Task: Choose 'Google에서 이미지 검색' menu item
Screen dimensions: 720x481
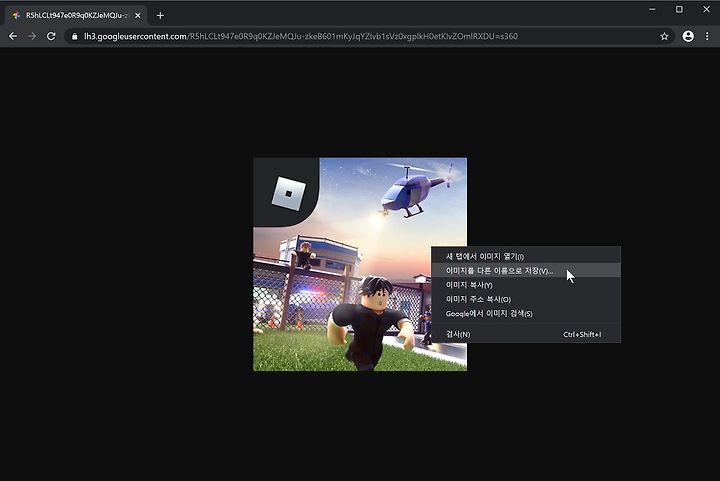Action: click(526, 313)
